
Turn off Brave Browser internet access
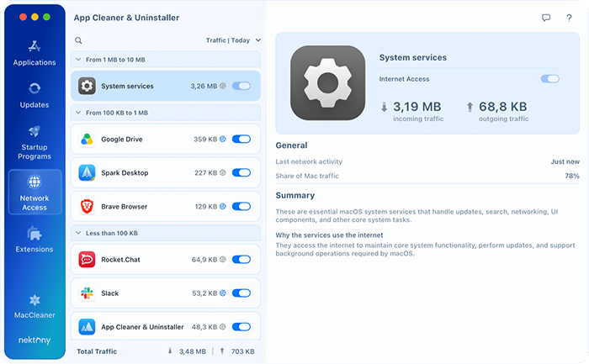[241, 207]
